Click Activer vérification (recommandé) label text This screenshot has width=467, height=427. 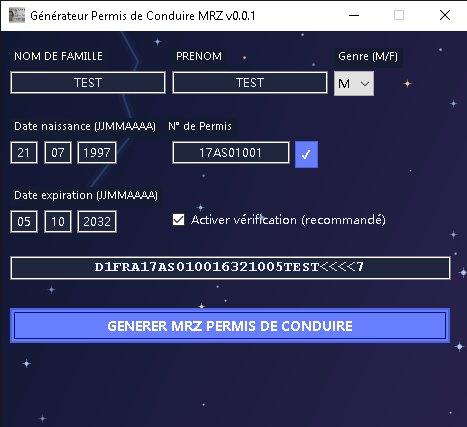288,220
